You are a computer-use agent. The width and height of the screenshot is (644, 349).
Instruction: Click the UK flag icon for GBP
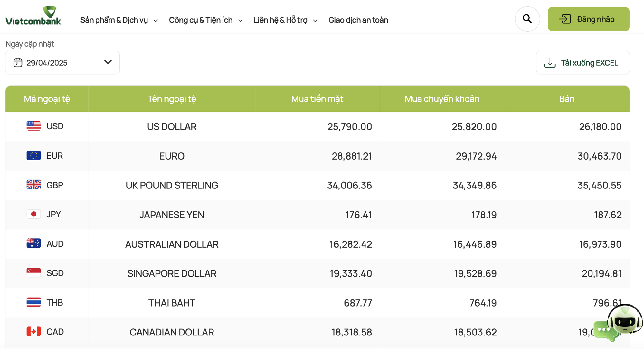coord(33,185)
